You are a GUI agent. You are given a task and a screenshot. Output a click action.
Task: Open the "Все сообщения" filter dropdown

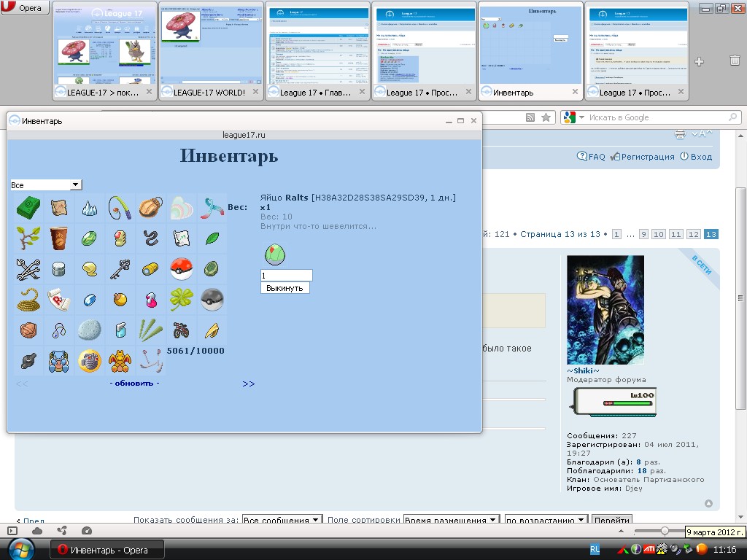click(x=282, y=519)
